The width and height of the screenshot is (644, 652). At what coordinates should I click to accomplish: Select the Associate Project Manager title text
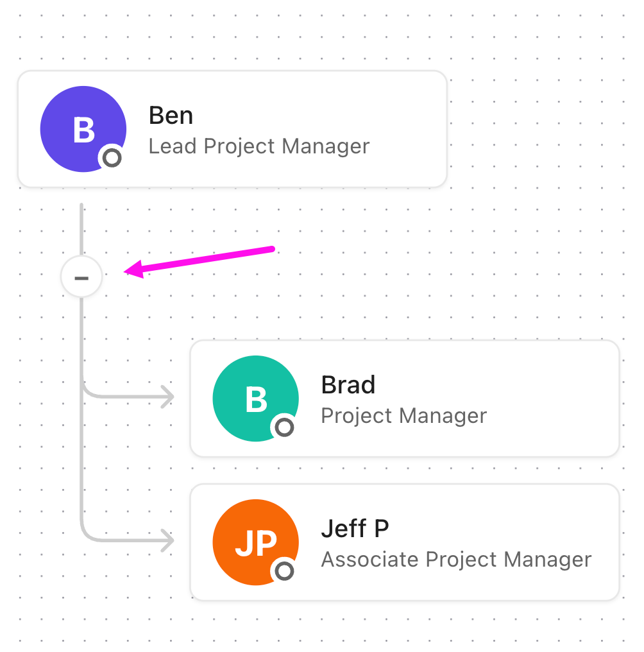pyautogui.click(x=456, y=560)
